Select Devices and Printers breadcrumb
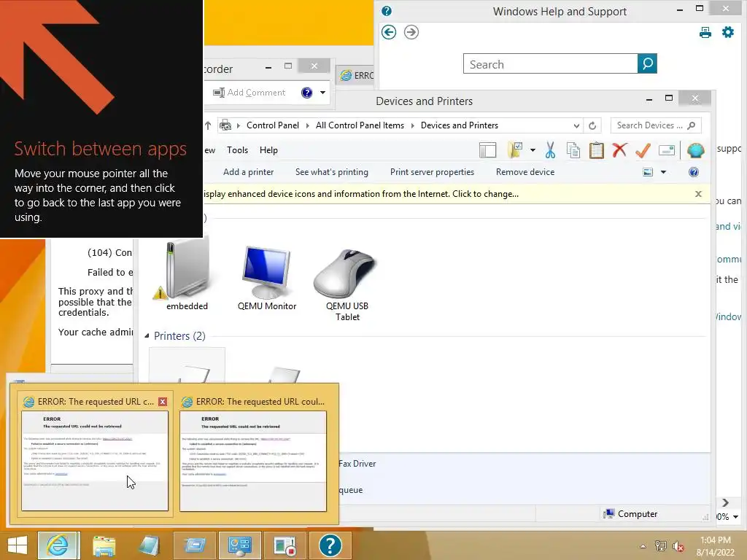Image resolution: width=747 pixels, height=560 pixels. coord(460,125)
